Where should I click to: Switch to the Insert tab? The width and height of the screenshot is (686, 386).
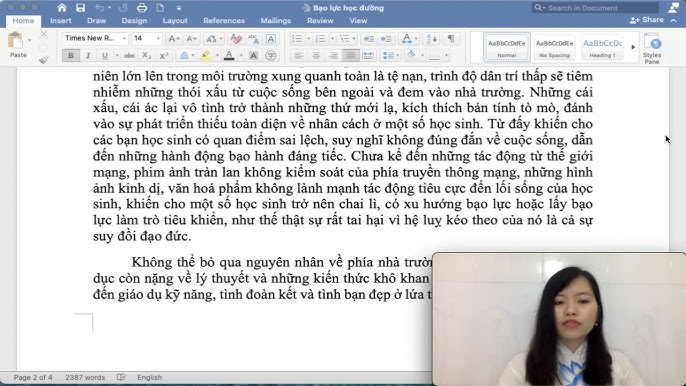click(60, 21)
